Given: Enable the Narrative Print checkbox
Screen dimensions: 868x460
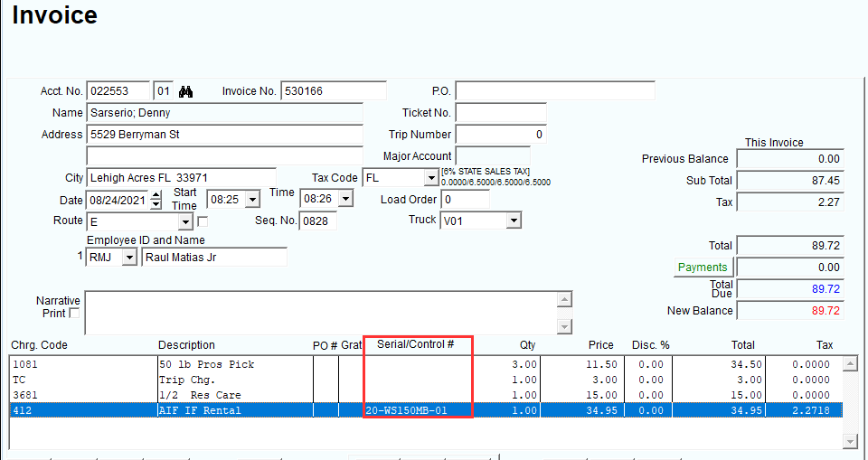Looking at the screenshot, I should point(73,313).
